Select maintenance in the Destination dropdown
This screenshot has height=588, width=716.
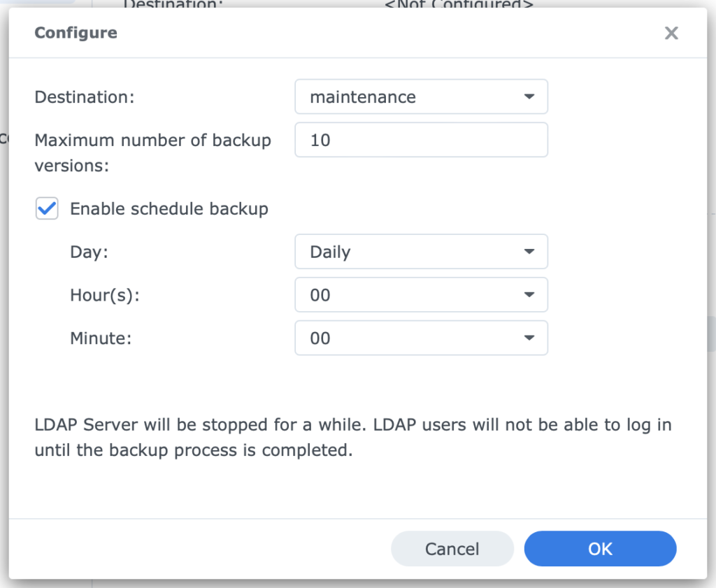pyautogui.click(x=420, y=96)
